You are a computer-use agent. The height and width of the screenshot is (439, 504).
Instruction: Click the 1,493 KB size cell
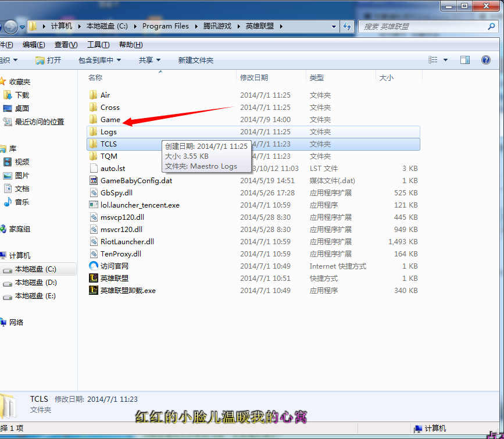coord(403,241)
